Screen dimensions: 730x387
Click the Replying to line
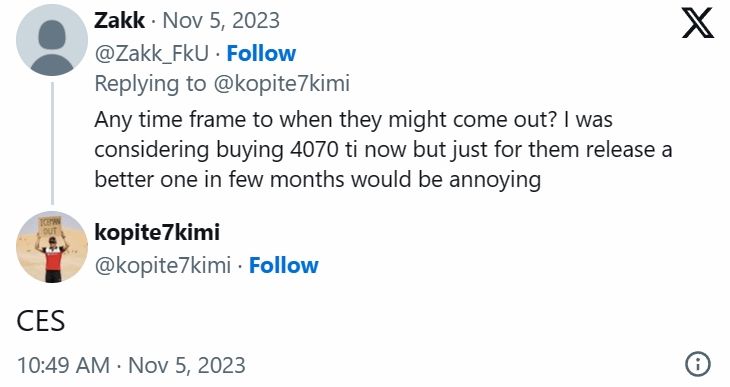(x=222, y=84)
